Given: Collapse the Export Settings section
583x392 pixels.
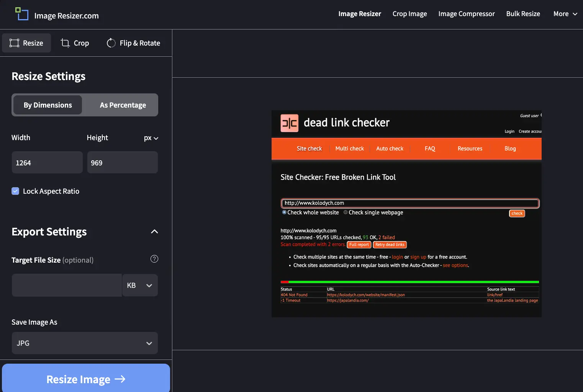Looking at the screenshot, I should tap(154, 232).
